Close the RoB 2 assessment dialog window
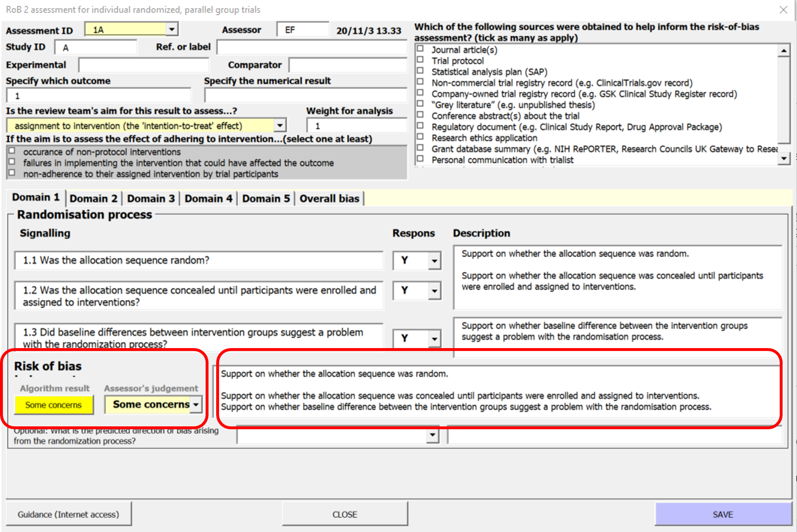Screen dimensions: 797x532 783,10
